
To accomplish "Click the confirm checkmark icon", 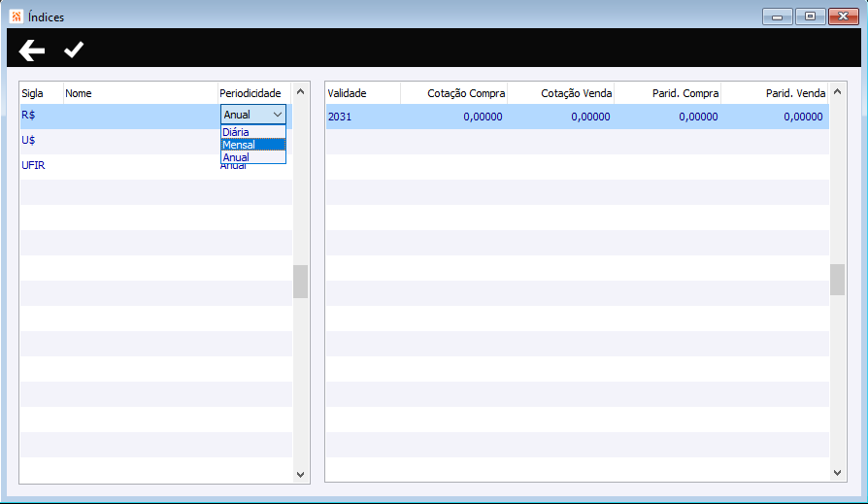I will tap(74, 50).
